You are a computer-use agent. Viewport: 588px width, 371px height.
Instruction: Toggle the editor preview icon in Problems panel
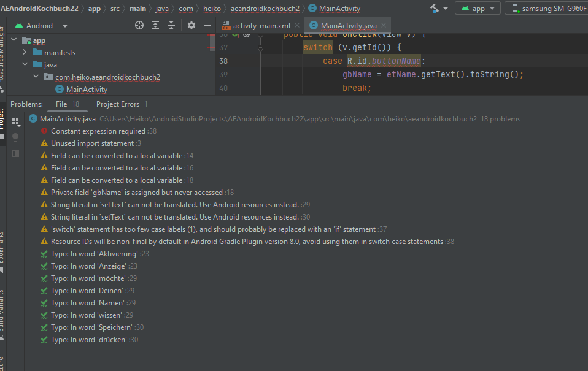coord(16,153)
